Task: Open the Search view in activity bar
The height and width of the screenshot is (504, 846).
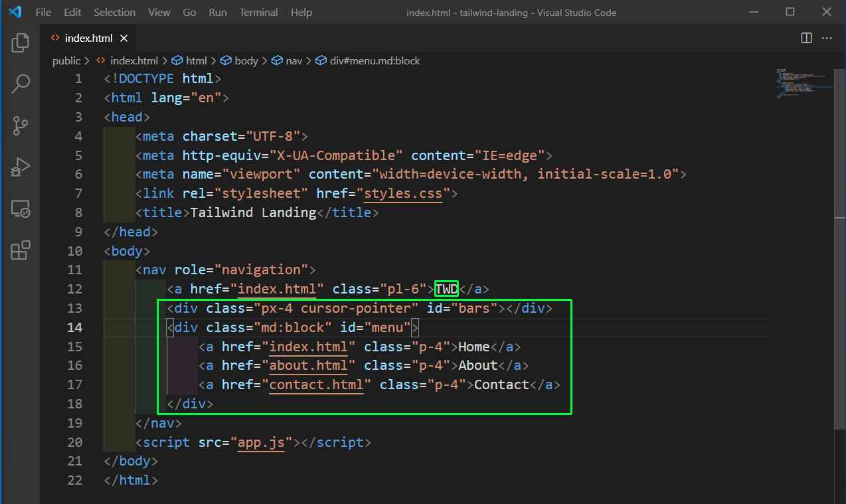Action: [x=21, y=84]
